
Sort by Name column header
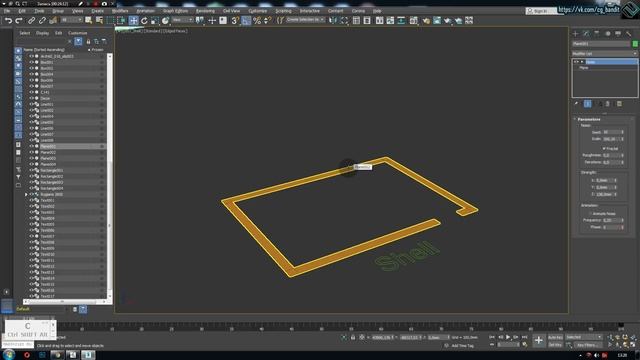coord(44,50)
